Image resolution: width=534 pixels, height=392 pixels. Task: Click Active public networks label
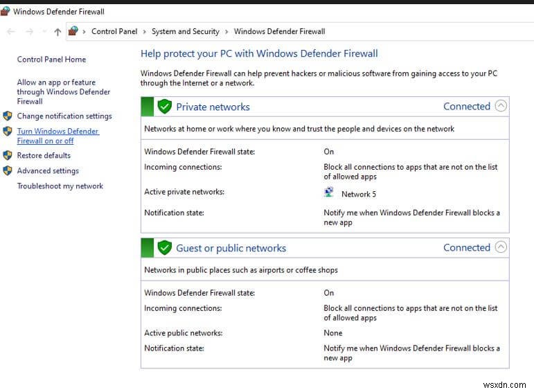click(184, 332)
